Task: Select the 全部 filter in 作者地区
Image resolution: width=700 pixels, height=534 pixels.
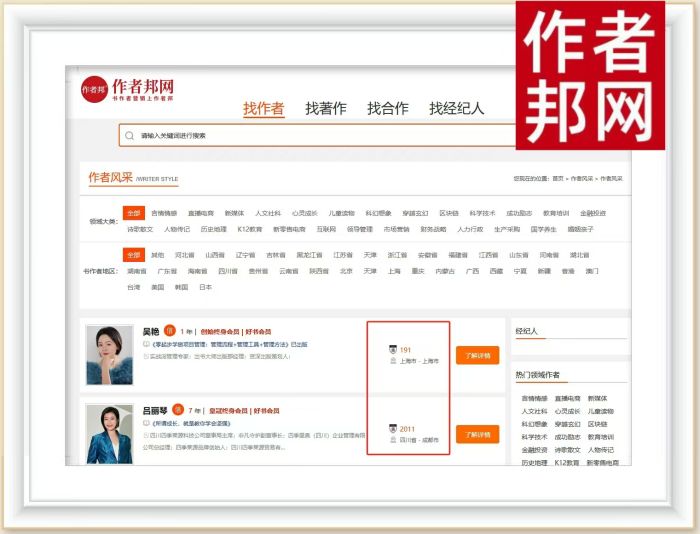Action: coord(134,255)
